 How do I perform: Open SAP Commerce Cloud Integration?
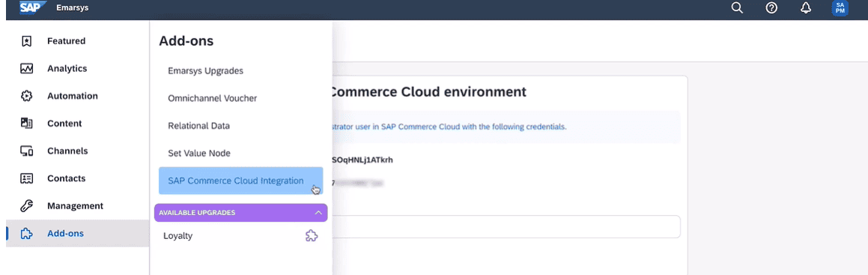pyautogui.click(x=241, y=181)
